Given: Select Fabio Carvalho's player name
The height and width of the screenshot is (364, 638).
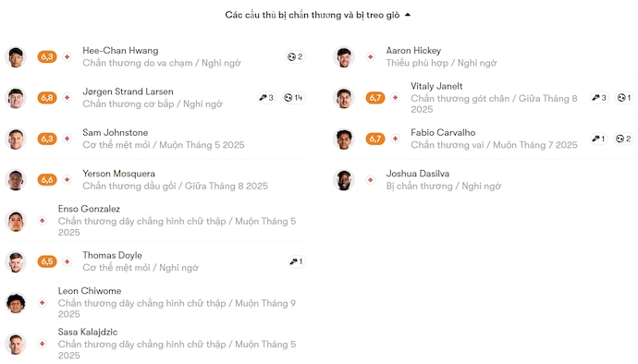Looking at the screenshot, I should 443,133.
